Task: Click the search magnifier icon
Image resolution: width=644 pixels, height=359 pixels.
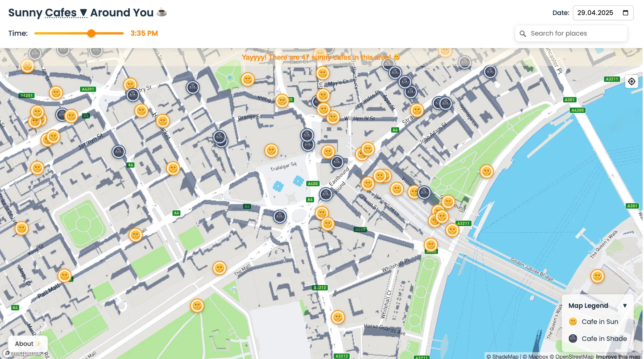Action: 523,34
